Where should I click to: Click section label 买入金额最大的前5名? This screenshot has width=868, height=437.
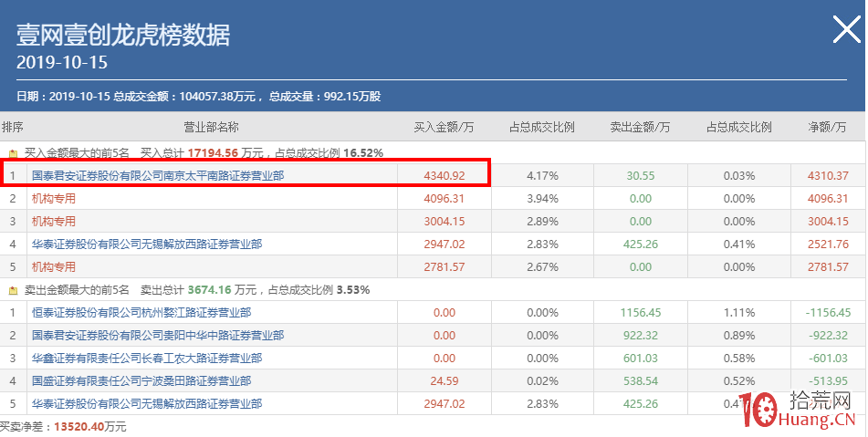(x=77, y=153)
